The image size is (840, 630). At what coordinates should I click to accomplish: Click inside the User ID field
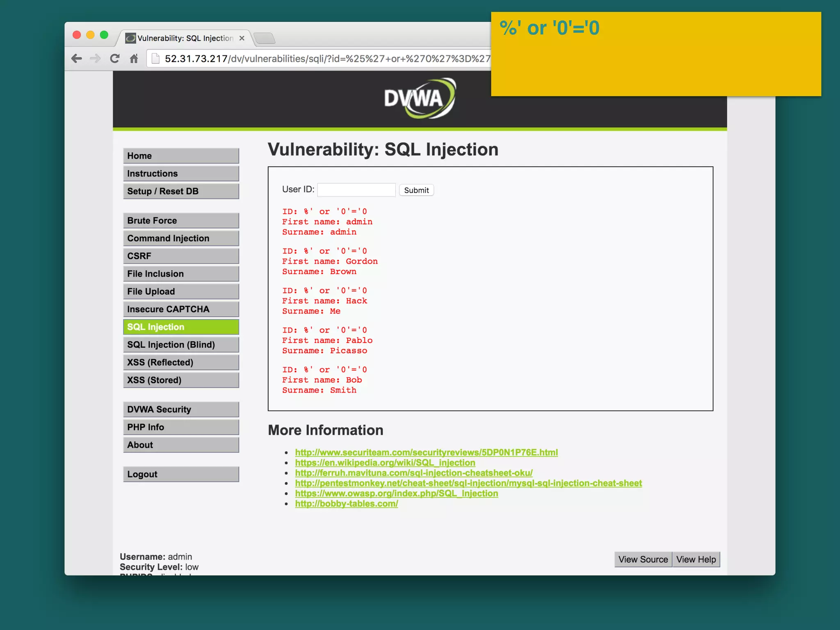(356, 190)
